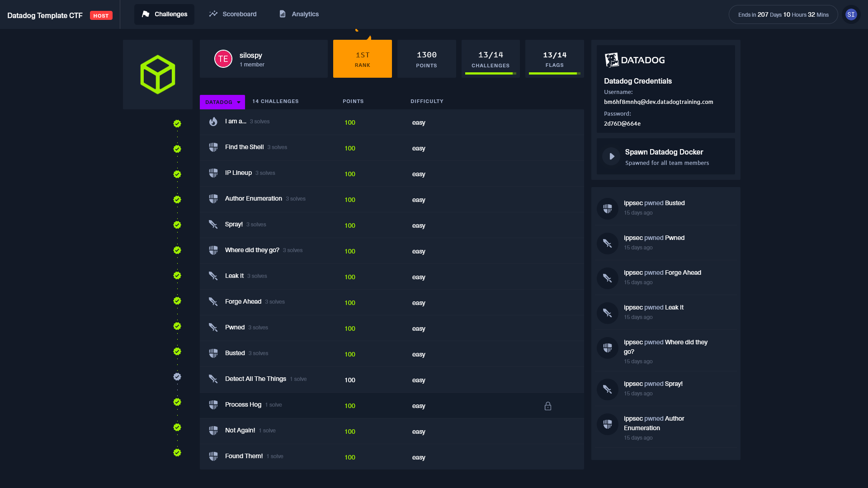868x488 pixels.
Task: Select the shield icon next to Busted challenge
Action: click(x=213, y=353)
